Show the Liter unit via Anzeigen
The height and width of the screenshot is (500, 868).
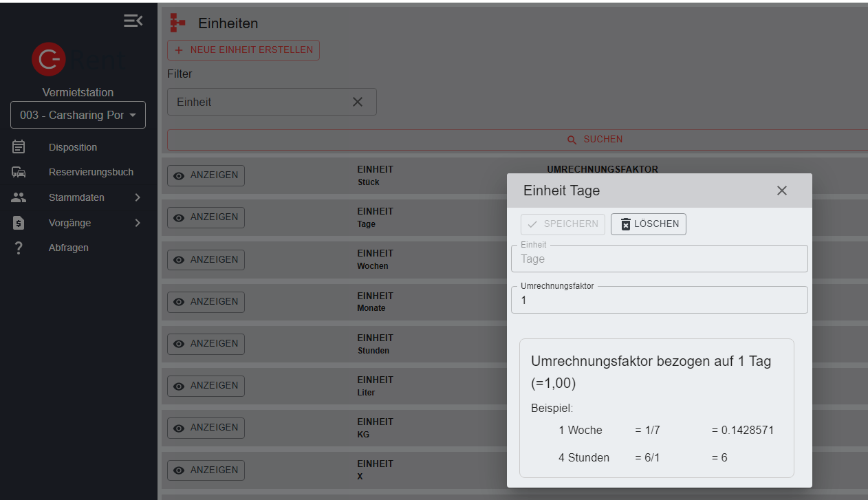[x=206, y=386]
